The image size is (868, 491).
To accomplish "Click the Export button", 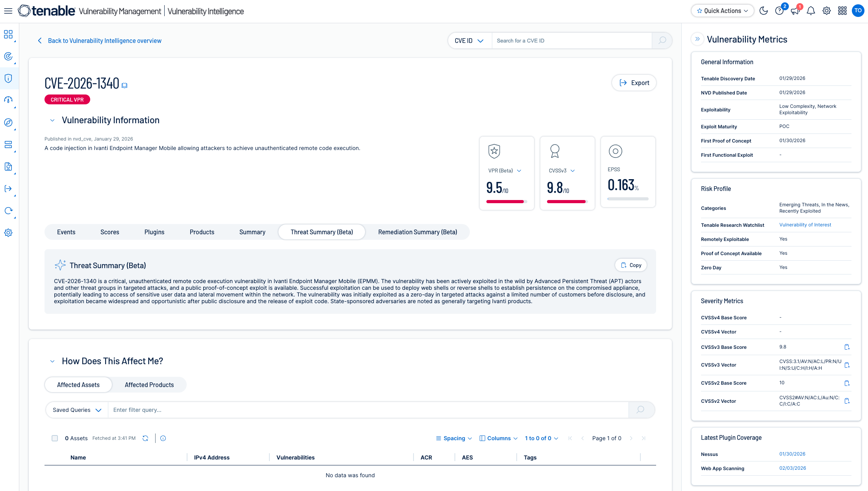I will click(634, 83).
